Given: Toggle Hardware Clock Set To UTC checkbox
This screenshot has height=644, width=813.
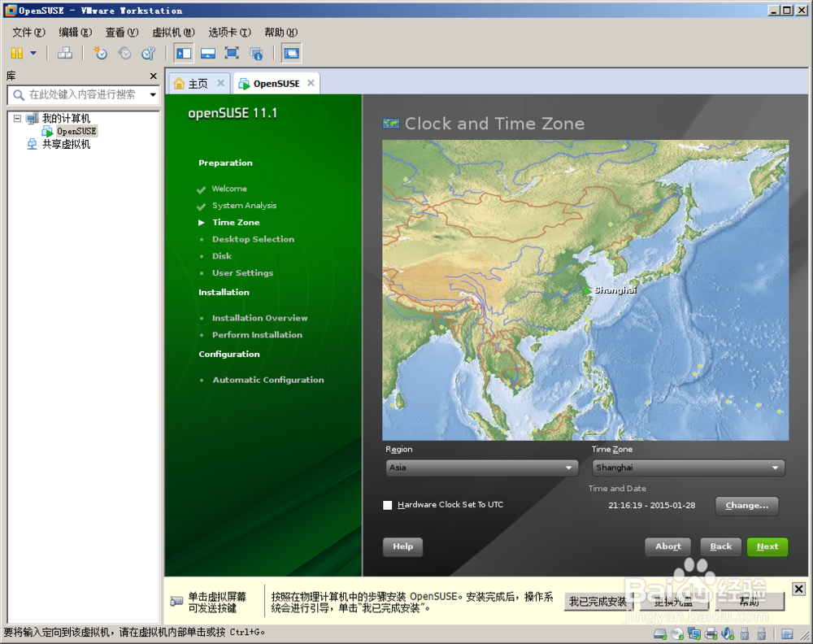Looking at the screenshot, I should tap(387, 505).
